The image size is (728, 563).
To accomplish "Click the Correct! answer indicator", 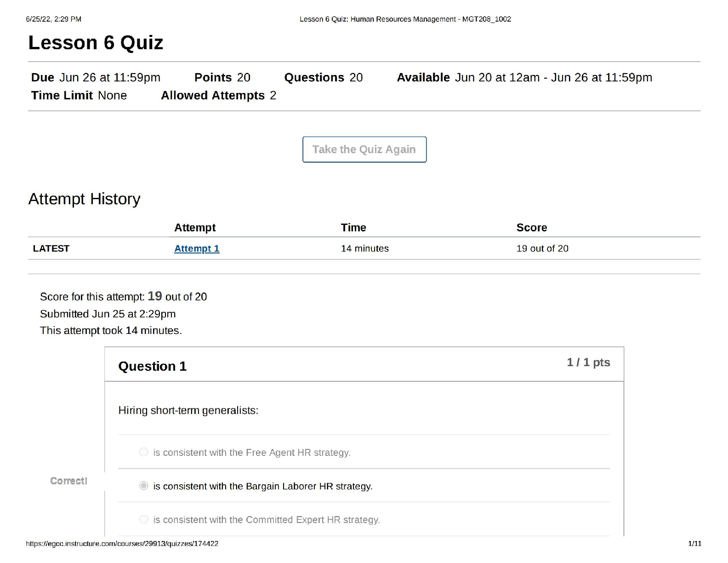I will click(x=68, y=481).
